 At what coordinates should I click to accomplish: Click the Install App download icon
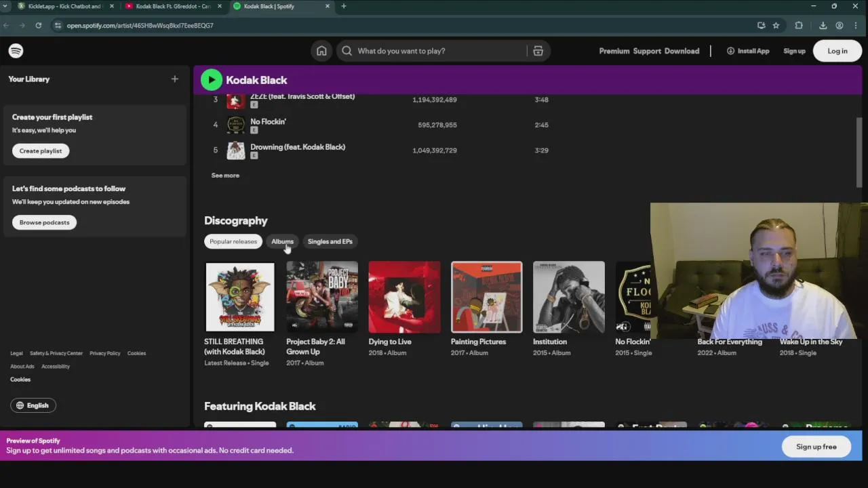point(730,51)
